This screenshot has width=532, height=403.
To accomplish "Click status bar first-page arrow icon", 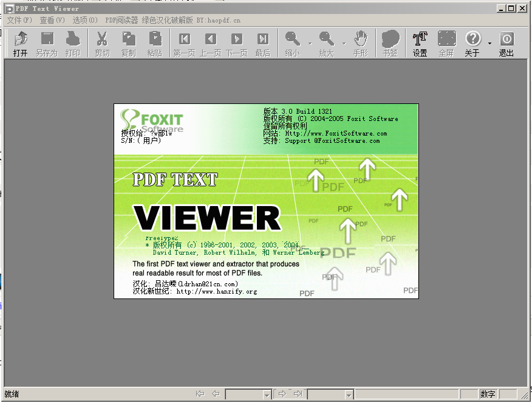I will coord(200,394).
